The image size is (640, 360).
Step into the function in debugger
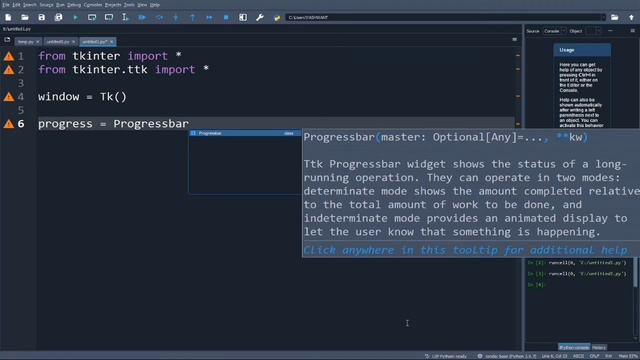coord(176,18)
